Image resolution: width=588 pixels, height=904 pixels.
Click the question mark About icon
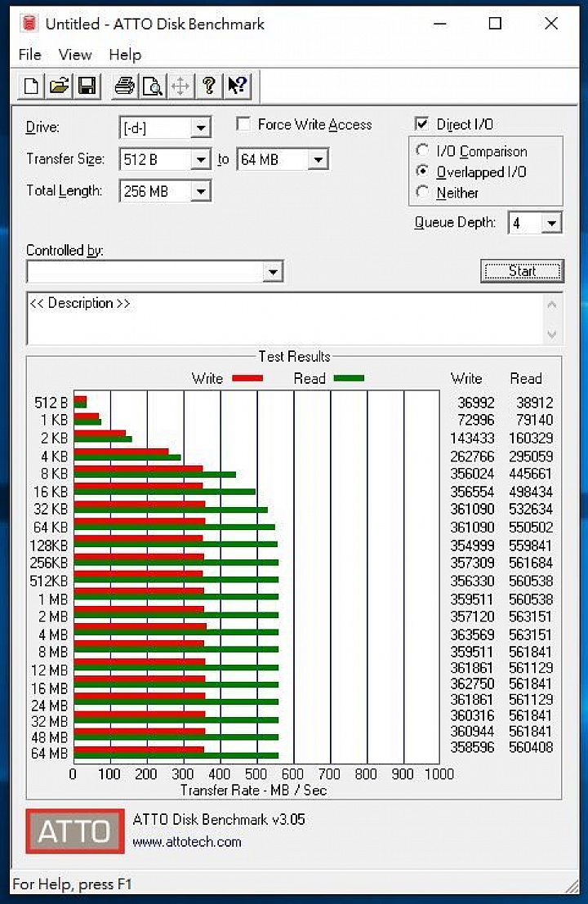point(209,87)
